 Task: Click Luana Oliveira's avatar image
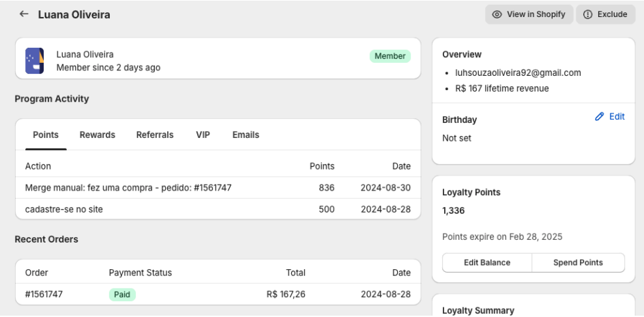[35, 61]
